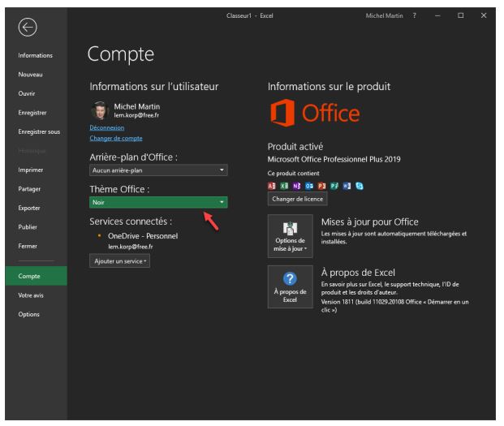The image size is (504, 426).
Task: Open the Thème Office dropdown set to Noir
Action: (x=158, y=202)
